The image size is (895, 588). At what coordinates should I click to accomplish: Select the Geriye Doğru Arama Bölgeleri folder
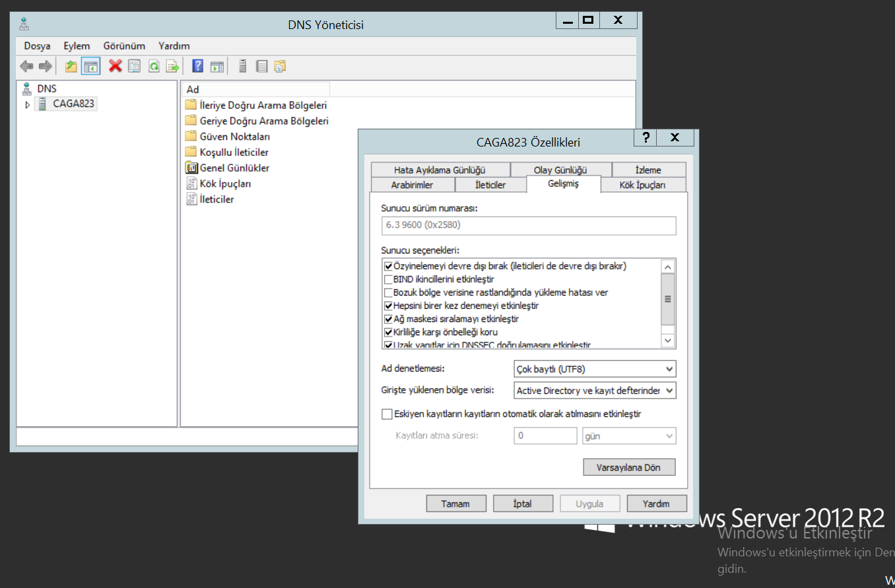coord(257,121)
